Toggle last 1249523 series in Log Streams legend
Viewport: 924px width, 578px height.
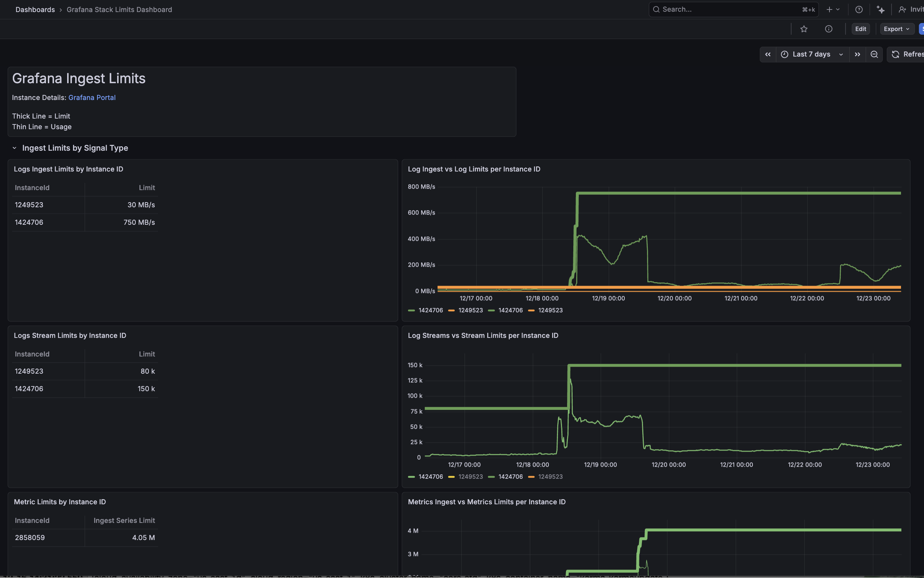(550, 477)
